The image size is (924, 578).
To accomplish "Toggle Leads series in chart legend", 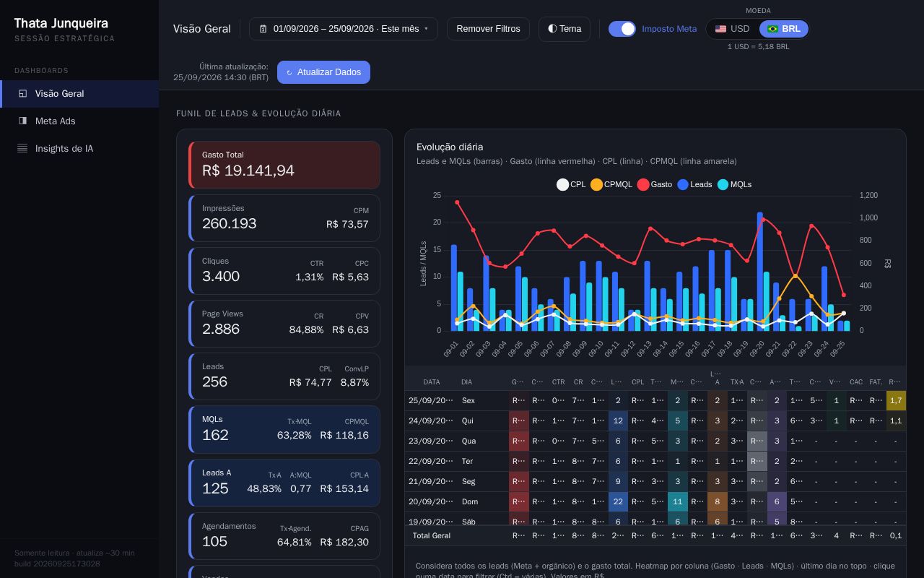I will point(694,184).
